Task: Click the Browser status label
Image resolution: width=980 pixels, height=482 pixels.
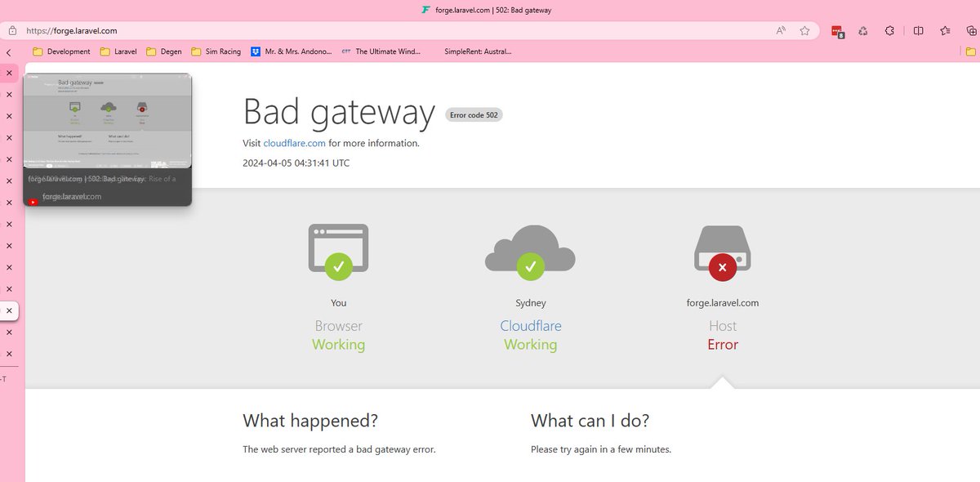Action: (338, 326)
